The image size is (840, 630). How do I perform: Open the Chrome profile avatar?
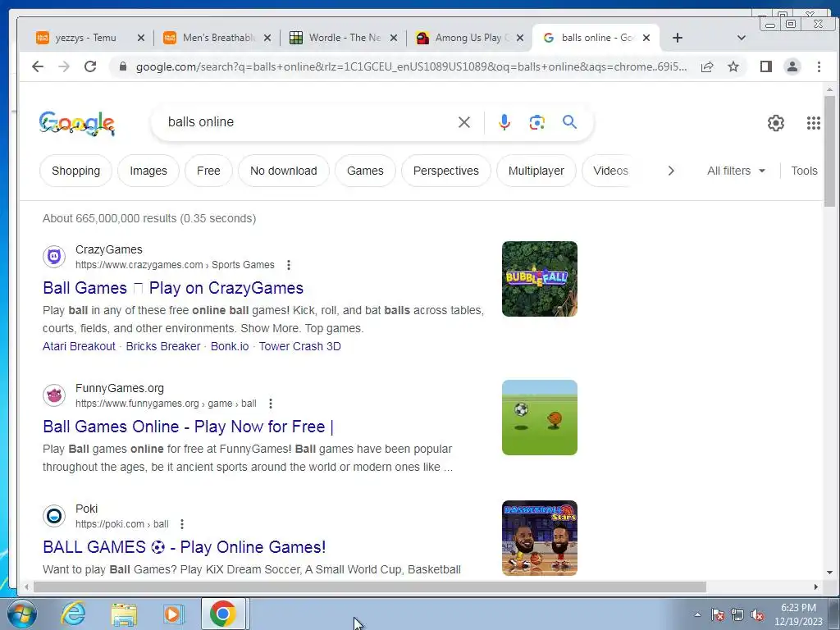pyautogui.click(x=792, y=66)
